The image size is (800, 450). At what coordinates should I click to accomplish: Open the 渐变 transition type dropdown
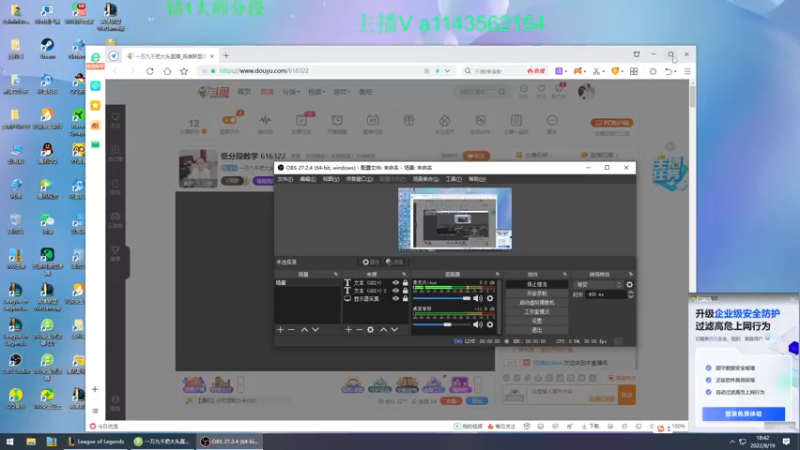click(x=598, y=285)
